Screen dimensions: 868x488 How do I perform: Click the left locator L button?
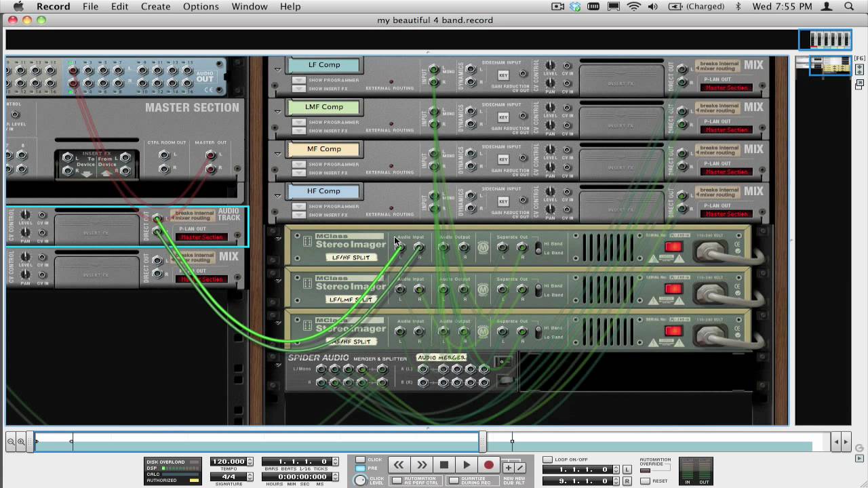click(627, 470)
